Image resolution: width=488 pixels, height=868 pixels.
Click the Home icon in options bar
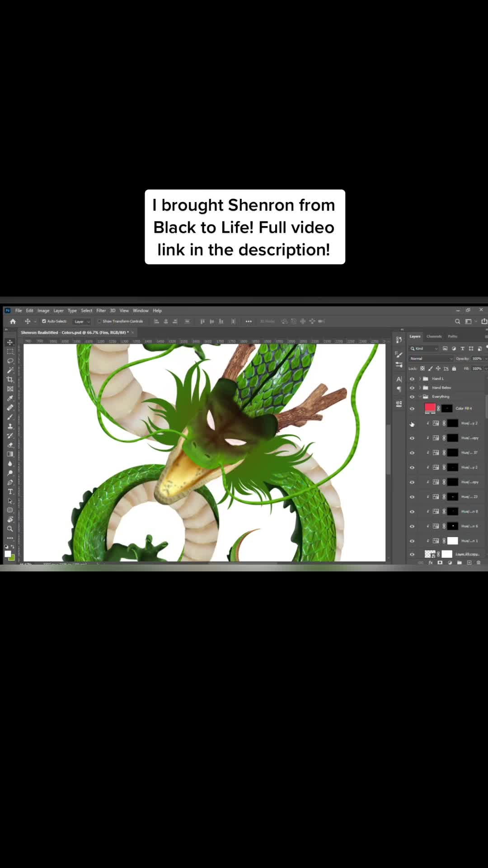pyautogui.click(x=13, y=321)
